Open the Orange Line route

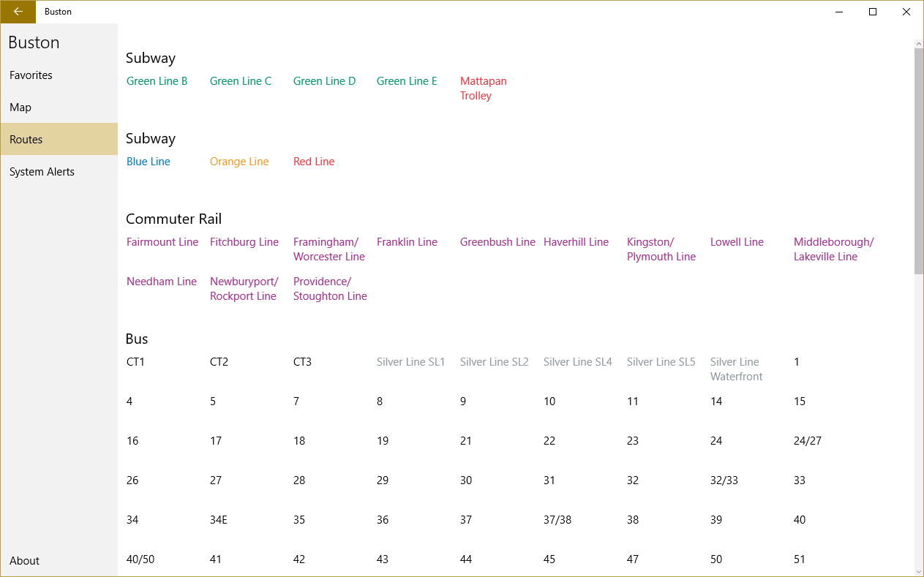[239, 162]
